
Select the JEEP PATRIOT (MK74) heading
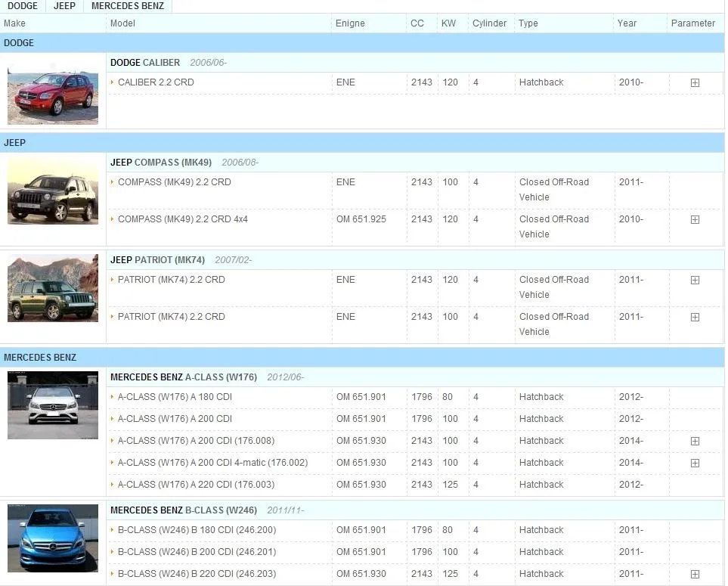[157, 260]
